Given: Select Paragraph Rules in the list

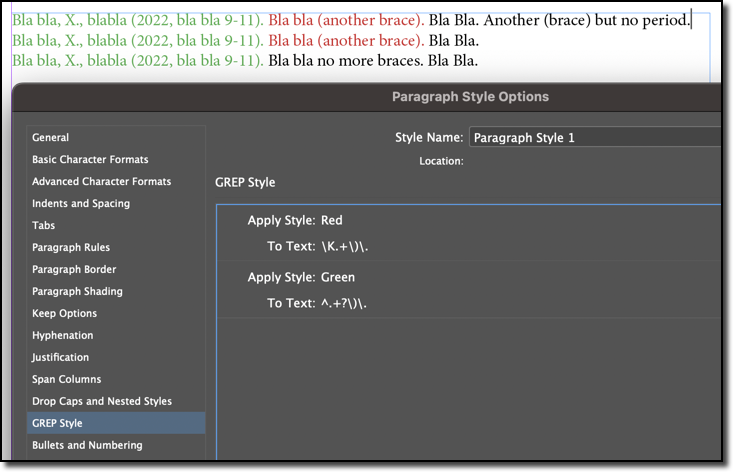Looking at the screenshot, I should click(x=71, y=248).
